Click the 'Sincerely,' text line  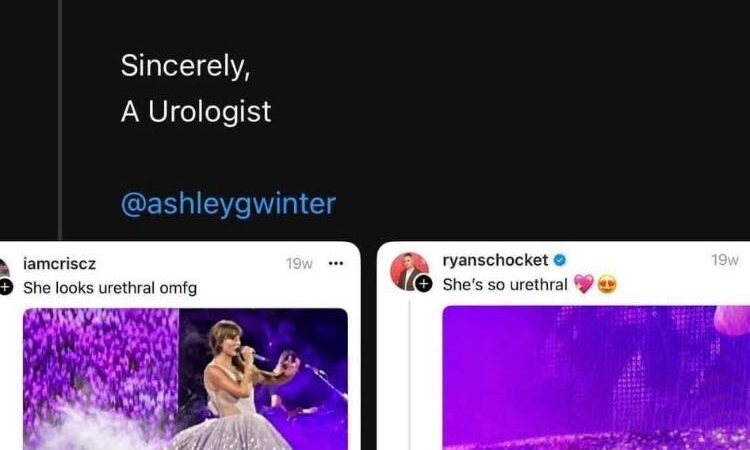point(186,66)
